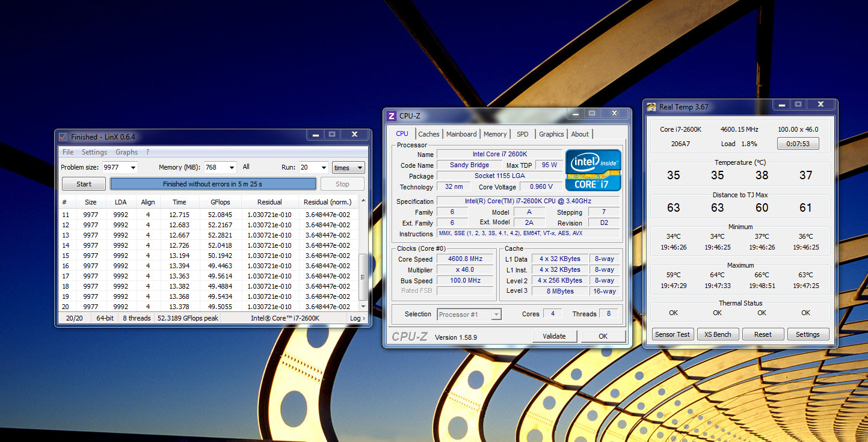The image size is (868, 442).
Task: Click the 0:07:53 timer button in Real Temp
Action: (798, 144)
